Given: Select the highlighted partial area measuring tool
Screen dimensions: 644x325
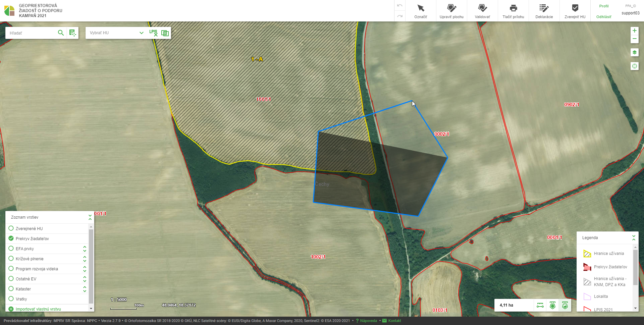Looking at the screenshot, I should [x=565, y=305].
